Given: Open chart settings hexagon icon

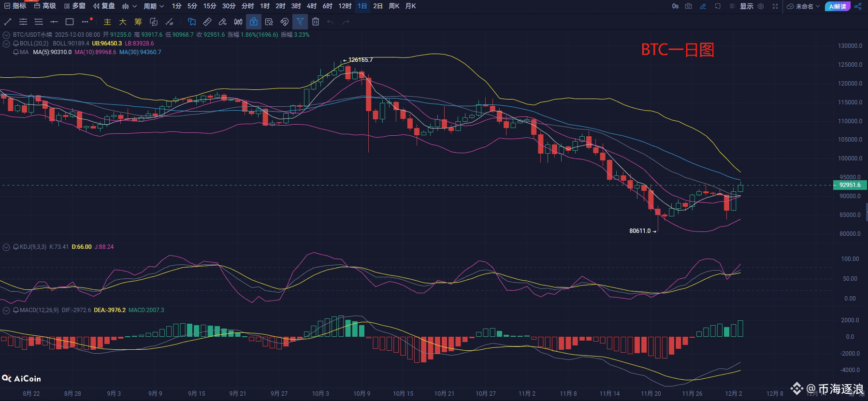Looking at the screenshot, I should click(761, 6).
